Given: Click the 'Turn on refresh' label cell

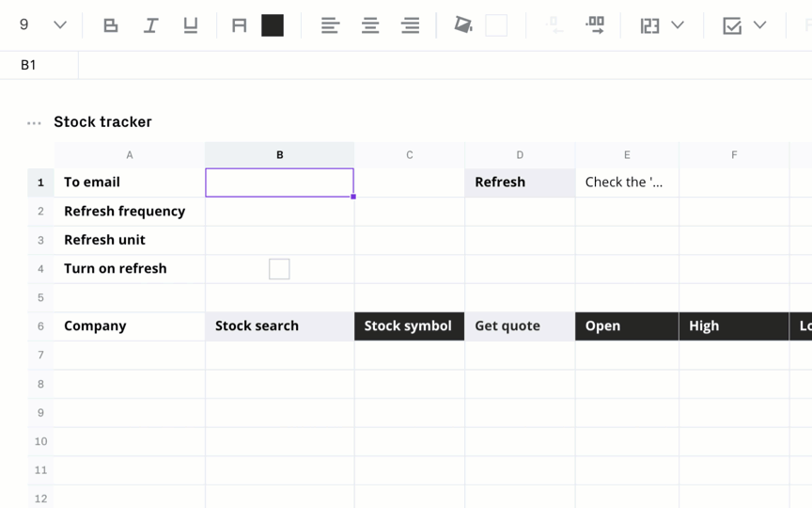Looking at the screenshot, I should [x=130, y=269].
